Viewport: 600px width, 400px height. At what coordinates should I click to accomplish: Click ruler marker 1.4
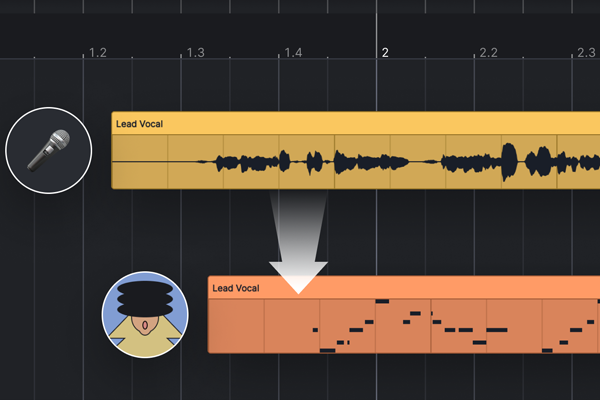293,52
